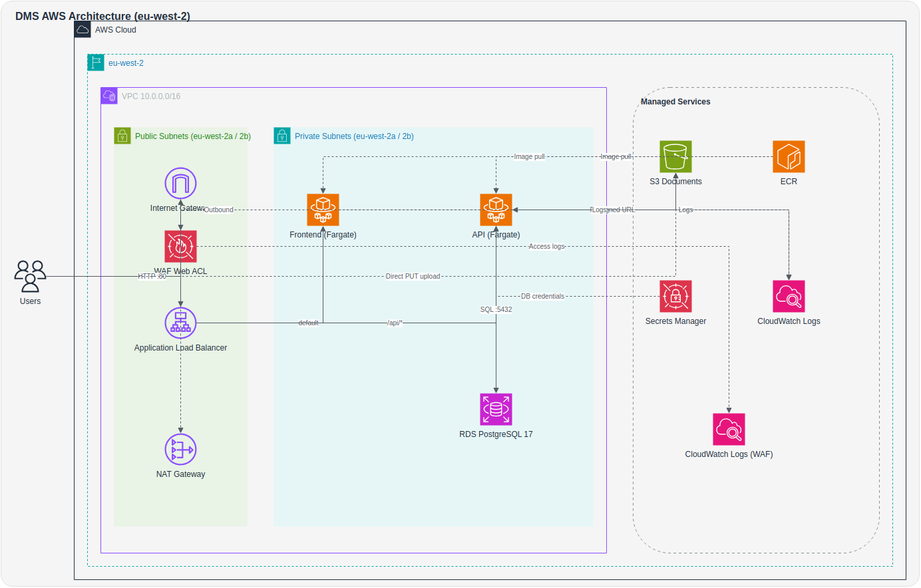Click the CloudWatch Logs (WAF) icon

click(x=729, y=429)
